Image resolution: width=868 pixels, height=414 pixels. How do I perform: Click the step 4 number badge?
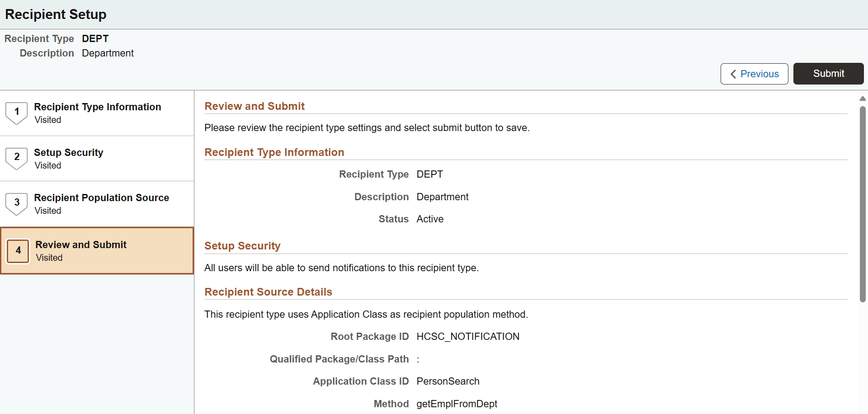[x=18, y=251]
